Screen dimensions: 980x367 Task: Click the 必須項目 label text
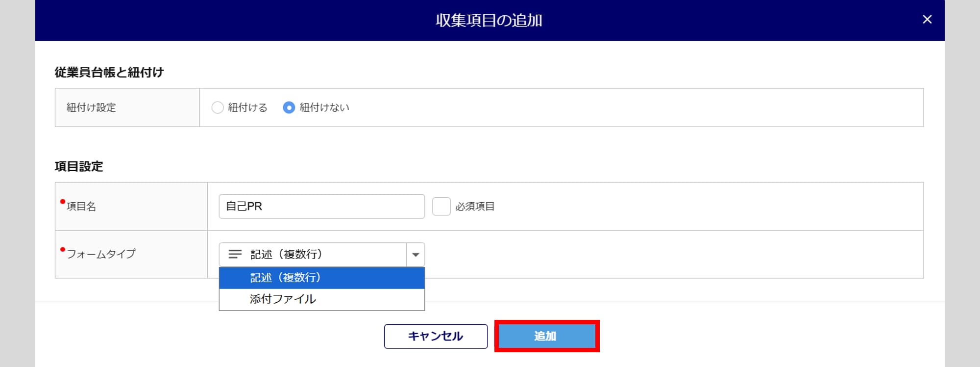click(475, 207)
